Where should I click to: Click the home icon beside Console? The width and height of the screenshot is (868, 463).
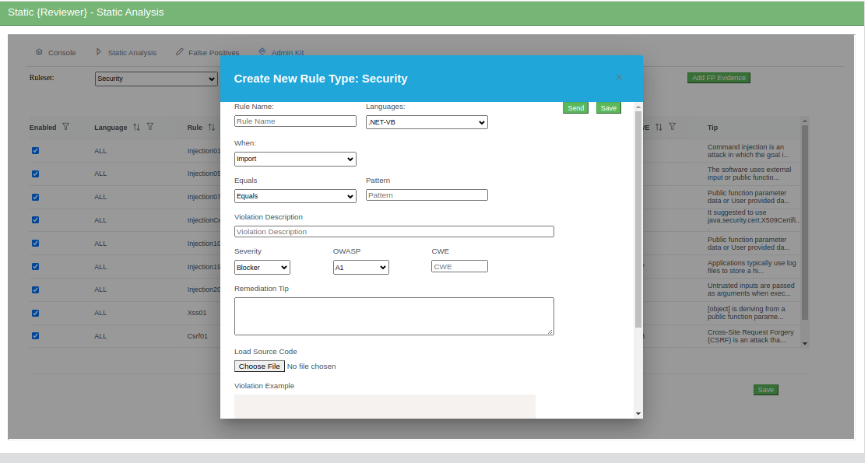coord(39,52)
